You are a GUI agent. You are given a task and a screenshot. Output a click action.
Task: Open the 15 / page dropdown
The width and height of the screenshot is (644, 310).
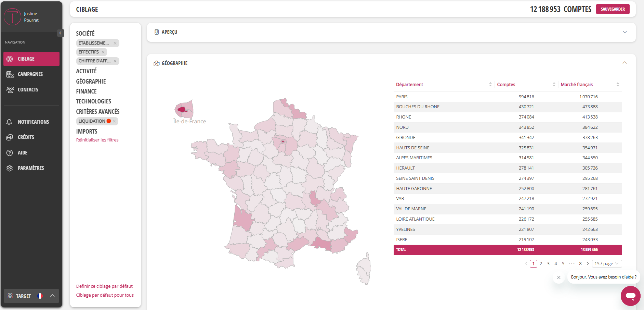point(607,264)
